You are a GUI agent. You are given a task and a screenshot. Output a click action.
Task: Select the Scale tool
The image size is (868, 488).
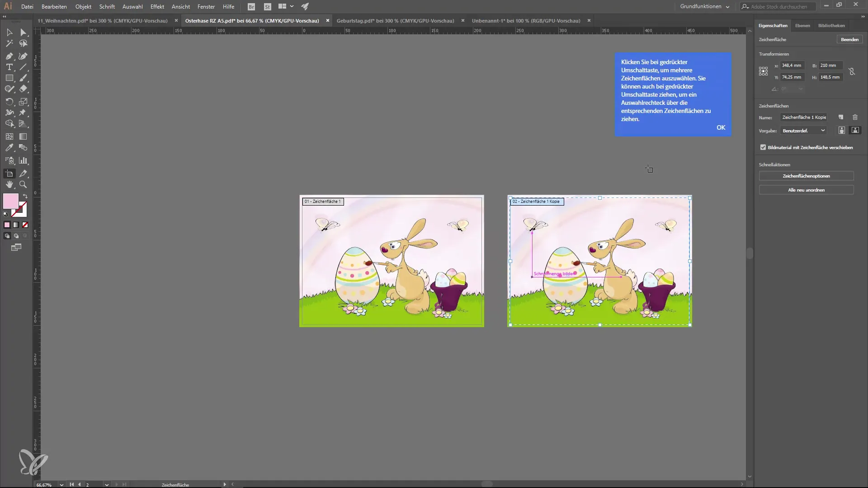click(x=23, y=102)
